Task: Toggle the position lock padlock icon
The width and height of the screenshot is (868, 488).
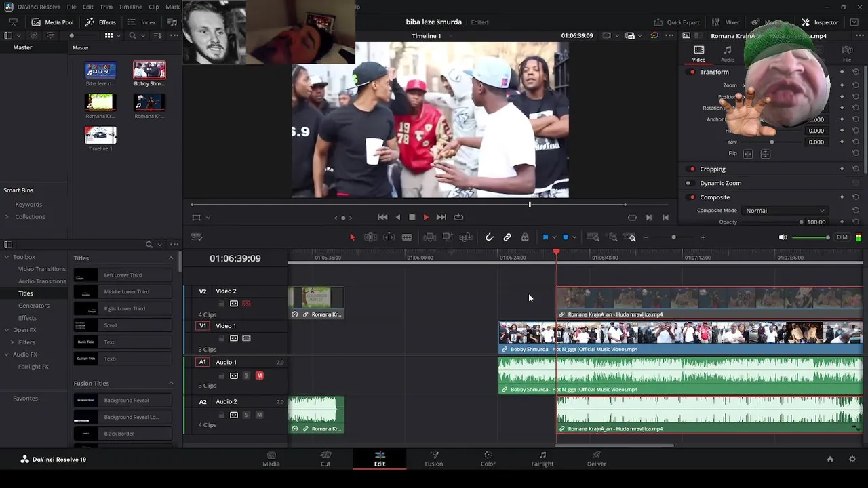Action: point(525,237)
